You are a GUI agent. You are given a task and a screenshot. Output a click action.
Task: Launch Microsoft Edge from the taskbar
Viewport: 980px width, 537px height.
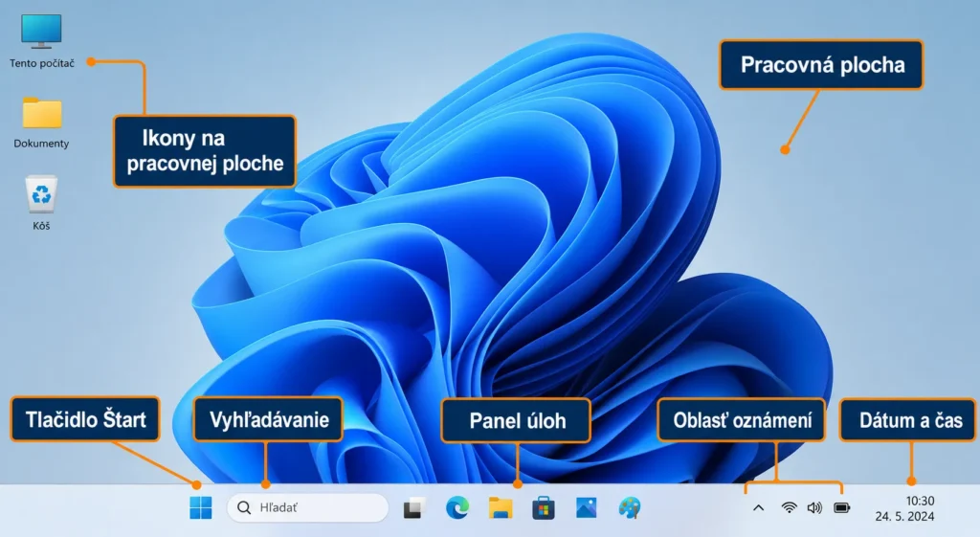pos(457,507)
